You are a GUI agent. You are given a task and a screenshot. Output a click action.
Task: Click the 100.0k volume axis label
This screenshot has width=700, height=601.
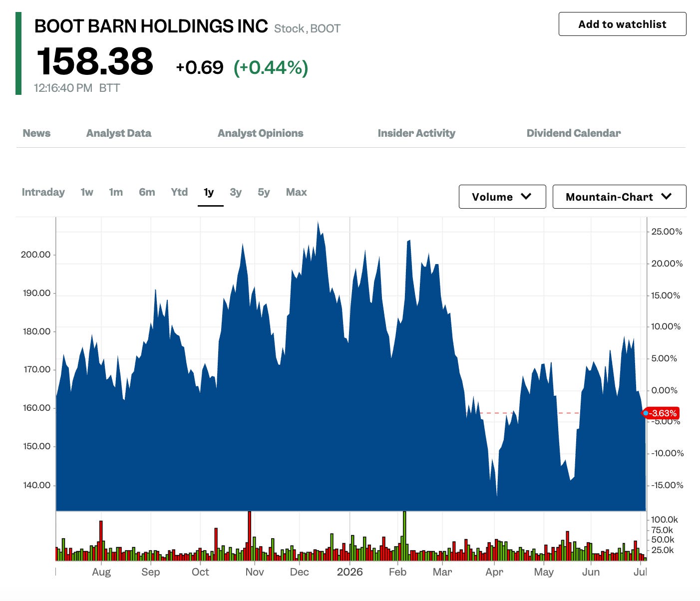665,520
